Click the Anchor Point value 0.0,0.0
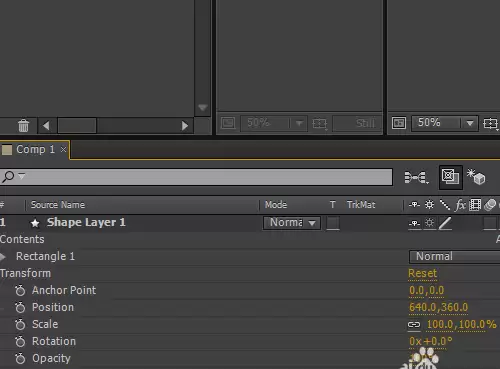Image resolution: width=500 pixels, height=369 pixels. (426, 290)
